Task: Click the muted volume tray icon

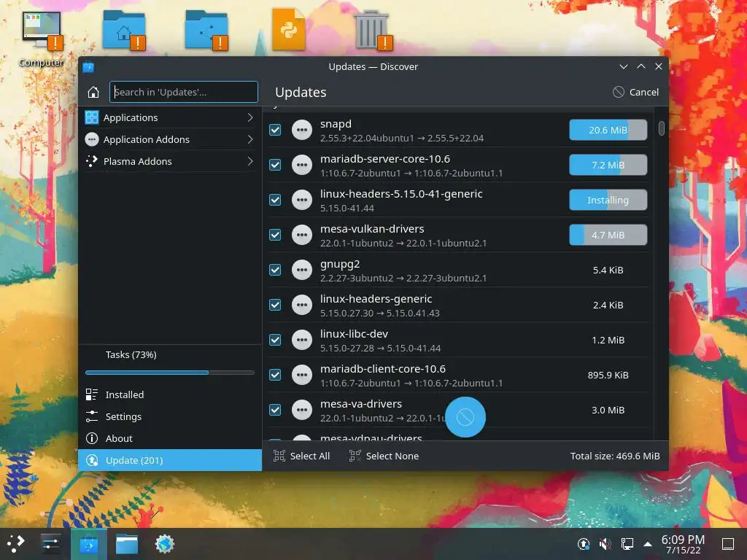Action: tap(605, 543)
